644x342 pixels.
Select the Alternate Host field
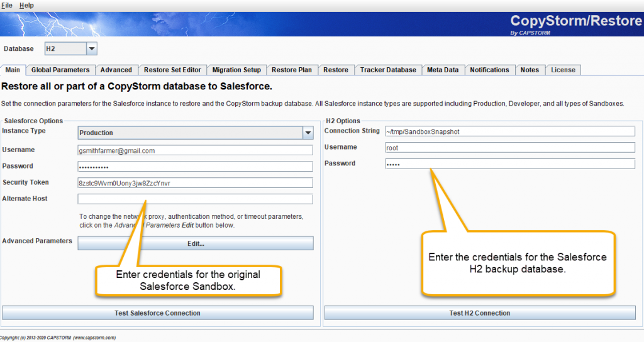196,199
